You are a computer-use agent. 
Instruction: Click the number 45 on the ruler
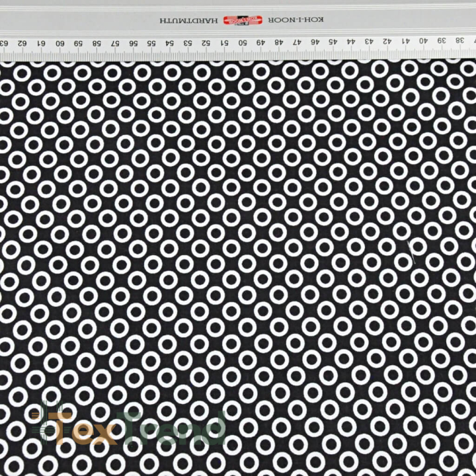[x=333, y=42]
